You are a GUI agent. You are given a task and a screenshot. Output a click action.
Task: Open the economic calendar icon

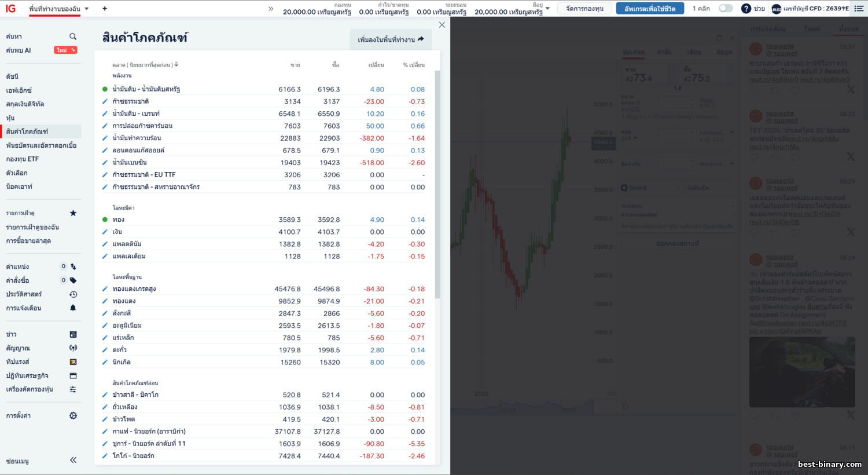[x=73, y=376]
